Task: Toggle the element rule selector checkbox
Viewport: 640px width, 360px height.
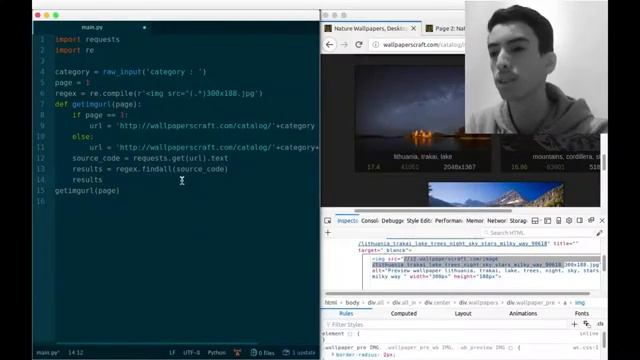Action: (350, 334)
